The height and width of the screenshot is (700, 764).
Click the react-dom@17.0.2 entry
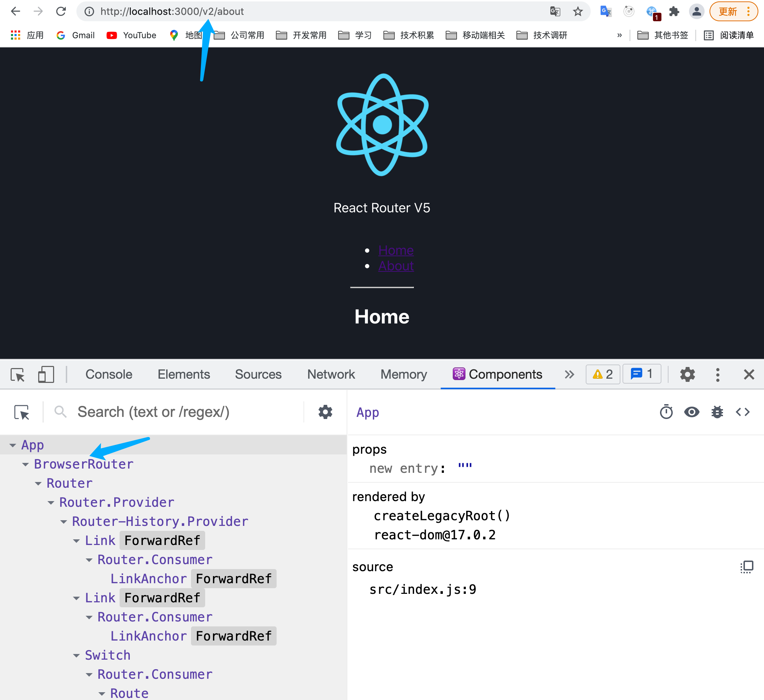(435, 535)
